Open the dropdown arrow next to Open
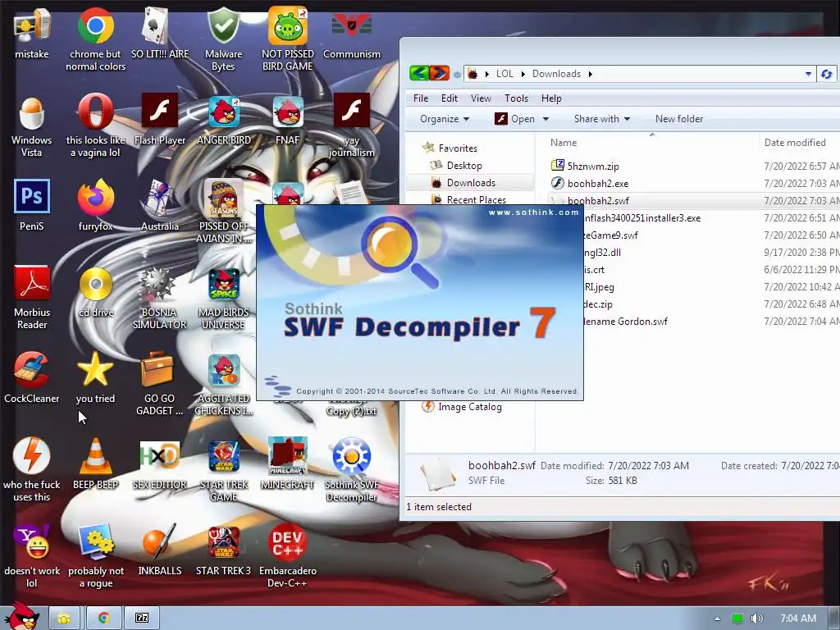840x630 pixels. pyautogui.click(x=546, y=119)
